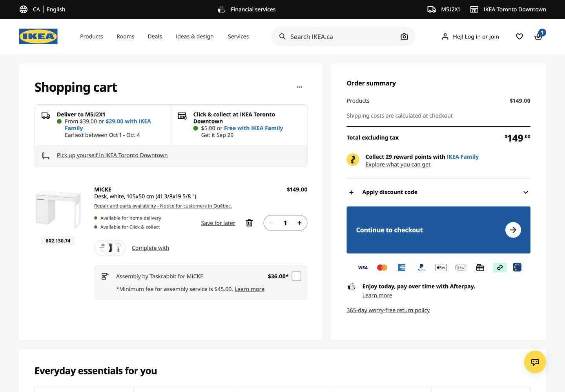The width and height of the screenshot is (565, 392).
Task: Open the Rooms menu
Action: [x=126, y=36]
